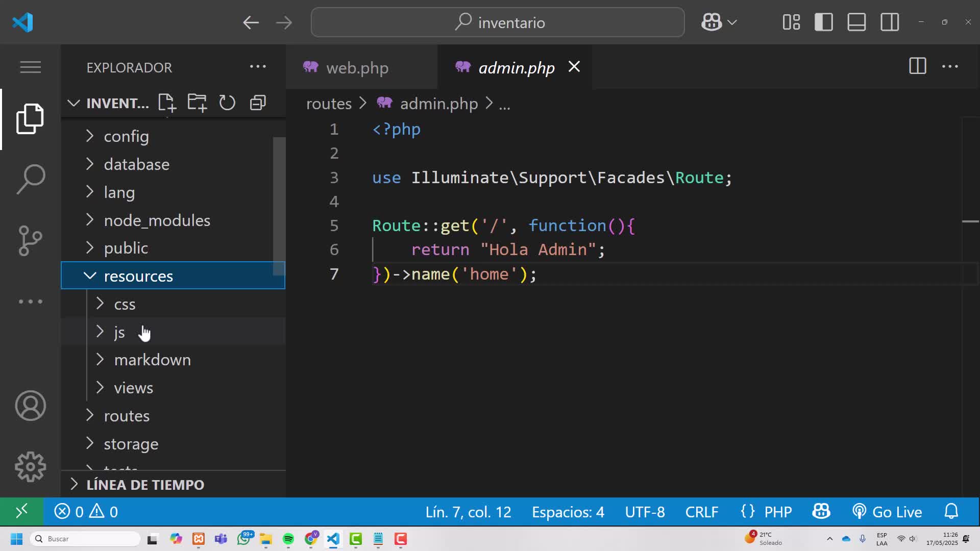This screenshot has width=980, height=551.
Task: Open the Customize Layout icon
Action: pos(791,22)
